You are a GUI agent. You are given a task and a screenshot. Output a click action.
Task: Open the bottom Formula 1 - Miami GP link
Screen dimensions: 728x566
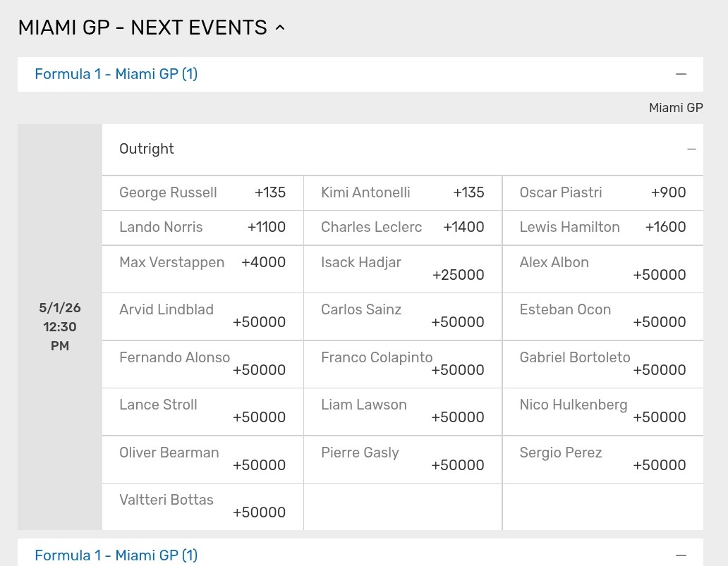click(116, 555)
